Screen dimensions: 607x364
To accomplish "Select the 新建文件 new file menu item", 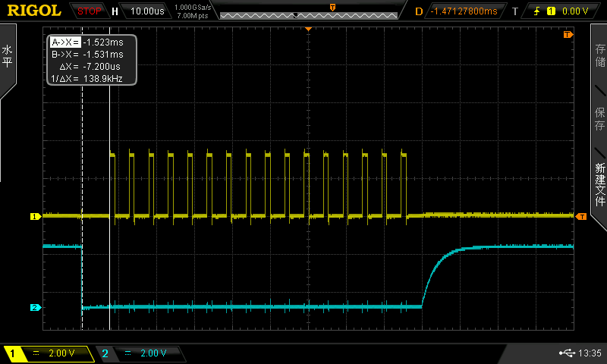I will pos(600,184).
